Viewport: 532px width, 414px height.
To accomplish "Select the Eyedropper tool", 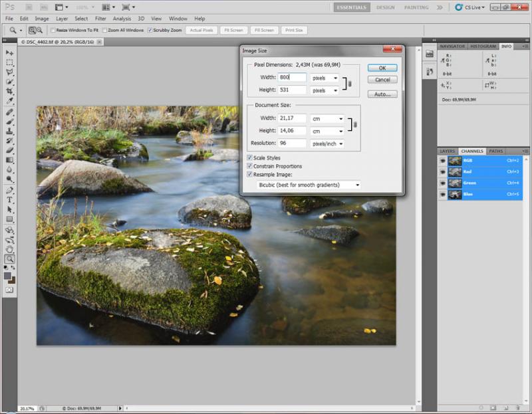I will click(x=9, y=101).
